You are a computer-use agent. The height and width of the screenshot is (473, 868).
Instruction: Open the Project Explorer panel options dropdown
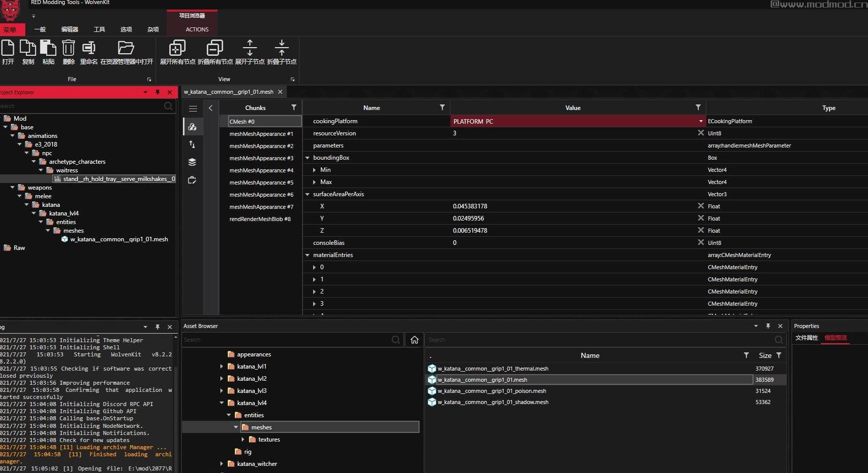coord(145,92)
